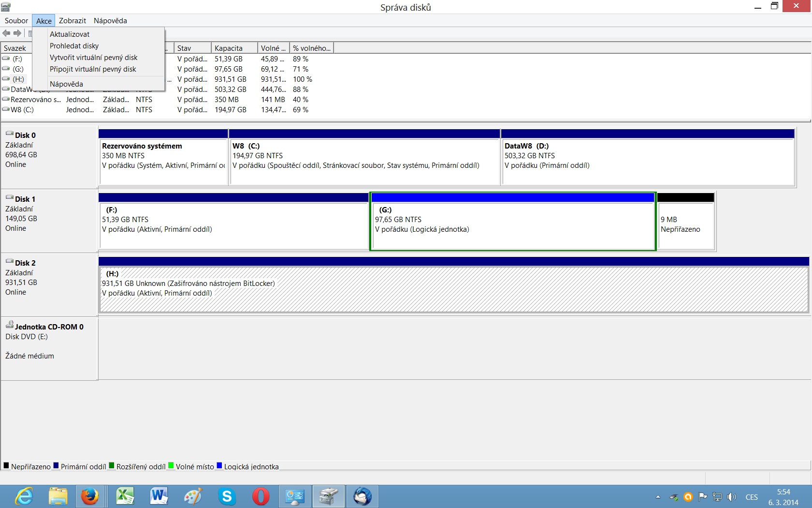Switch to the Control Panel taskbar button
This screenshot has height=508, width=812.
point(294,496)
